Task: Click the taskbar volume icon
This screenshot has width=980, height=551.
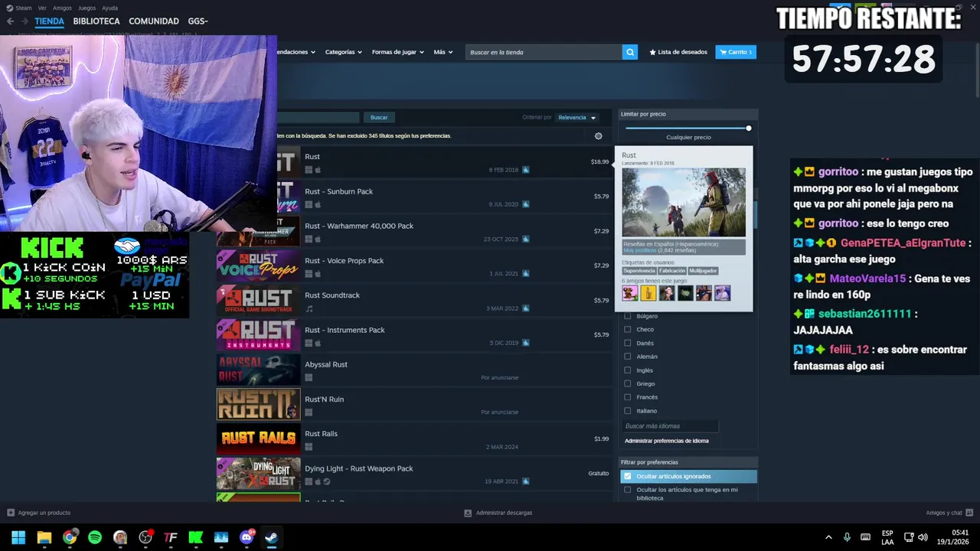Action: [923, 537]
